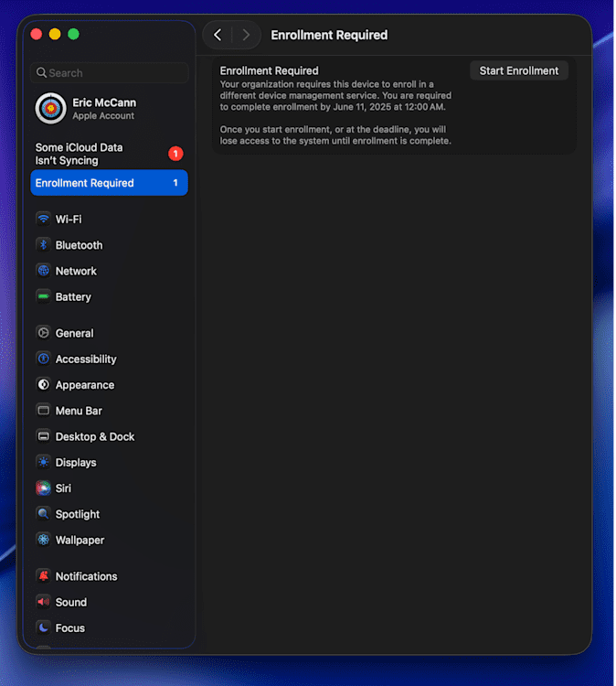The height and width of the screenshot is (686, 616).
Task: Open Some iCloud Data Isn't Syncing
Action: point(110,154)
